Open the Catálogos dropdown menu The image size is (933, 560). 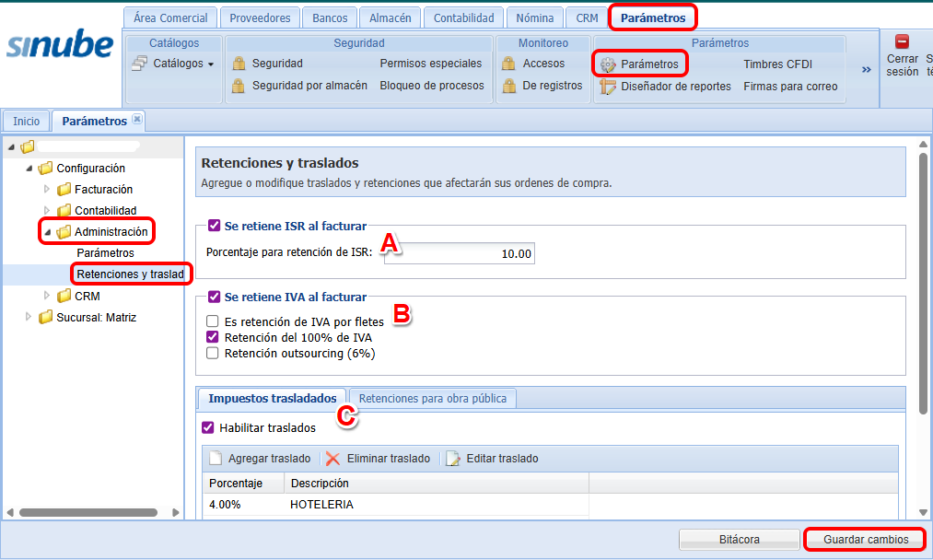click(173, 64)
